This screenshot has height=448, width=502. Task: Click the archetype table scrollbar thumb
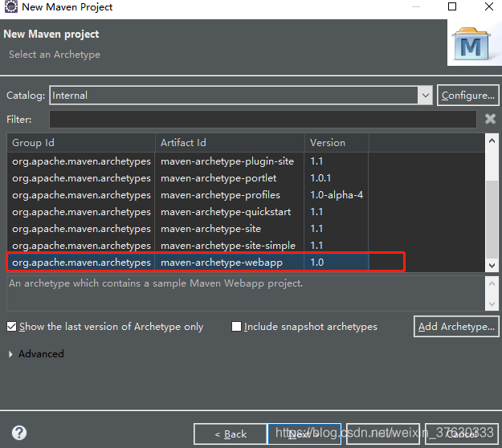click(492, 219)
